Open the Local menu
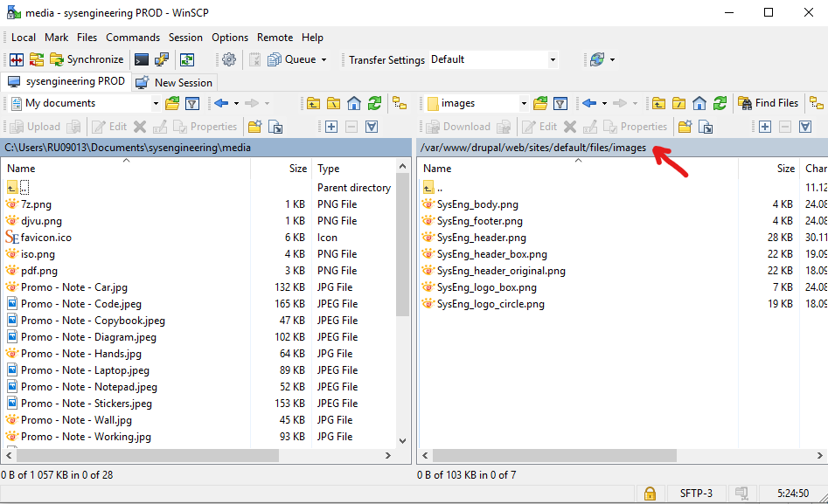This screenshot has width=828, height=504. pyautogui.click(x=24, y=38)
